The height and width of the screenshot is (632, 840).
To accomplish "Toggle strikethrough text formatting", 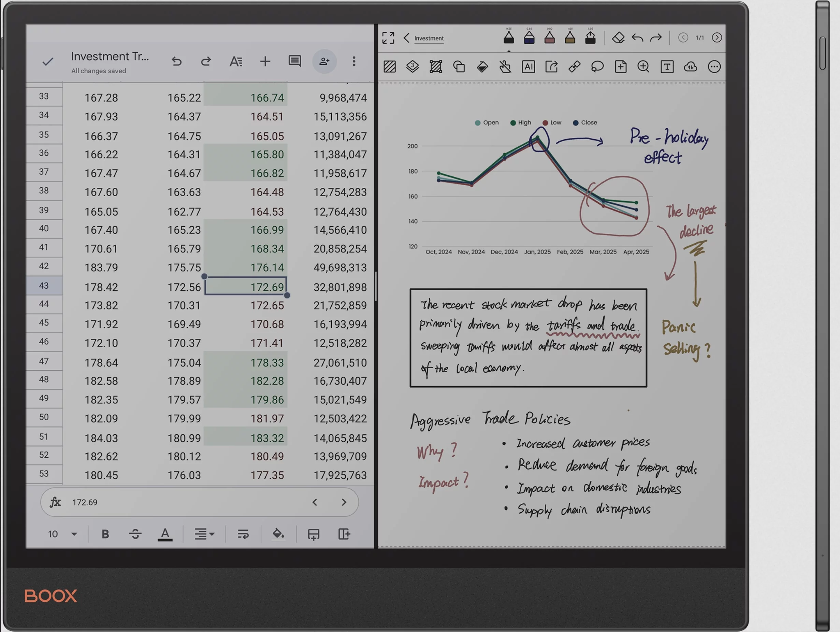I will [135, 534].
